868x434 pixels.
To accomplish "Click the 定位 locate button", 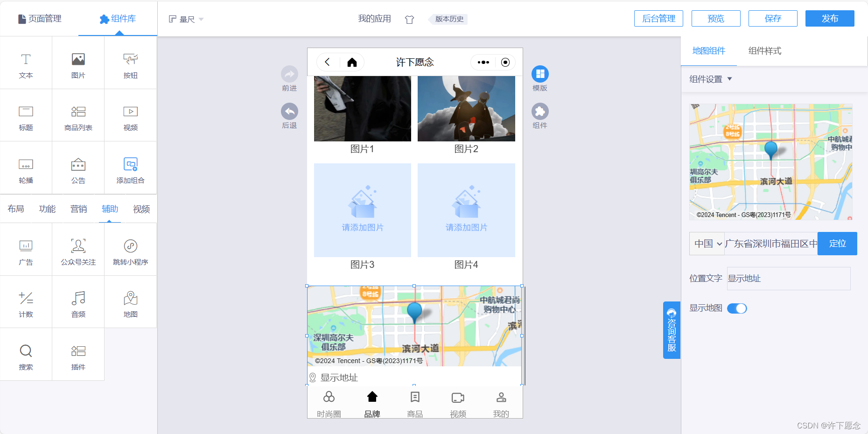I will tap(837, 244).
